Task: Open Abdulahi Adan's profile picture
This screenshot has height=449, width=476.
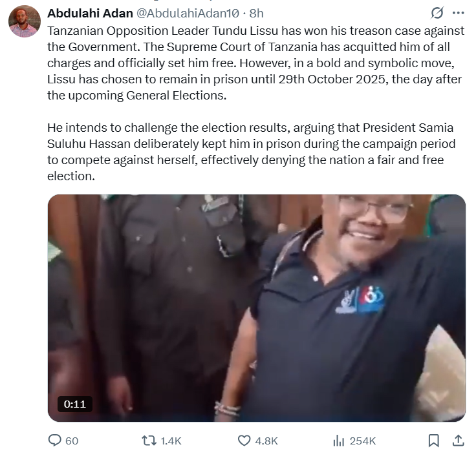Action: (x=24, y=21)
